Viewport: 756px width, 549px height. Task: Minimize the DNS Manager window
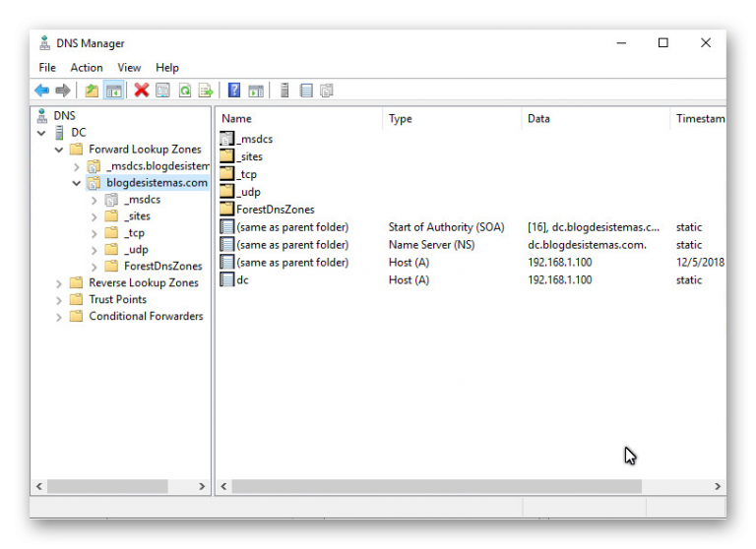pos(621,43)
